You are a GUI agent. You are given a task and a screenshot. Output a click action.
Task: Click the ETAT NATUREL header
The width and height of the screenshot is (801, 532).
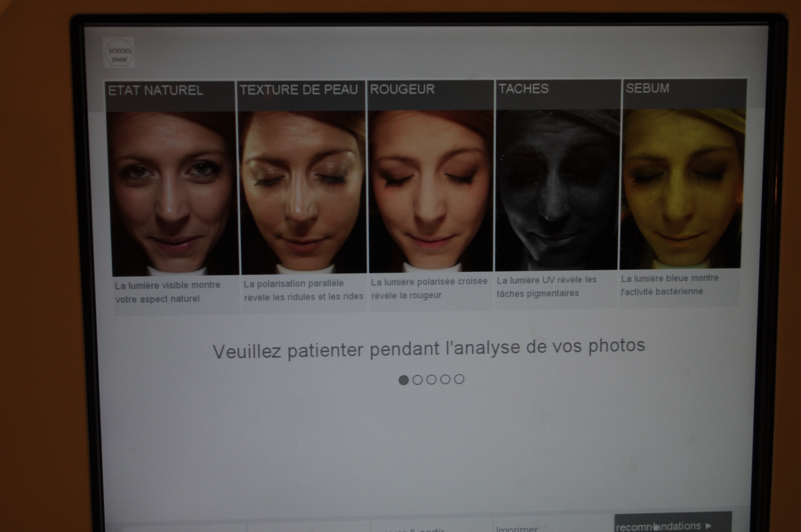coord(155,91)
